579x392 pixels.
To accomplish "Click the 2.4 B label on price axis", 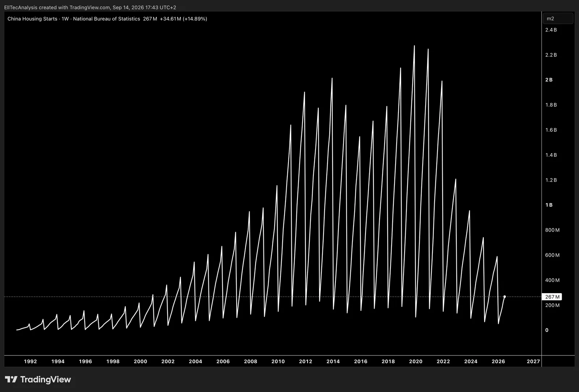I will (551, 30).
